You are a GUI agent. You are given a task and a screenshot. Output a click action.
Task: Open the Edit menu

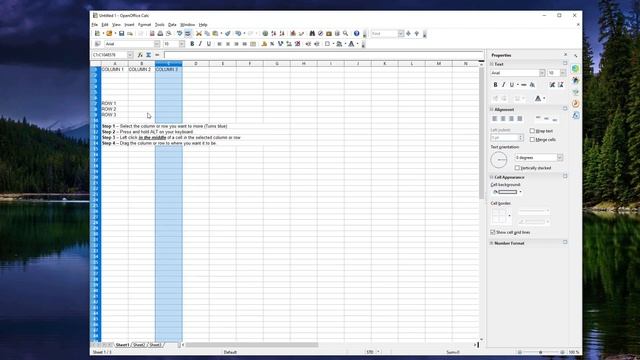click(105, 25)
